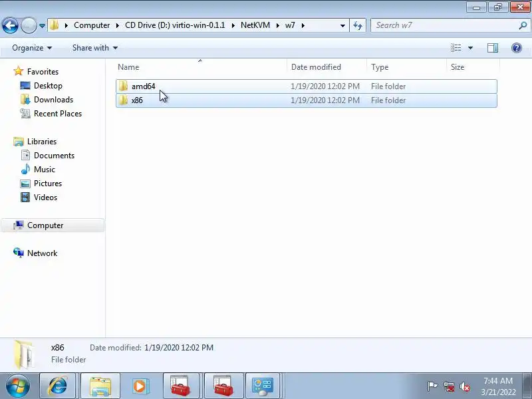Sort by the Type column header
This screenshot has height=399, width=532.
[407, 67]
